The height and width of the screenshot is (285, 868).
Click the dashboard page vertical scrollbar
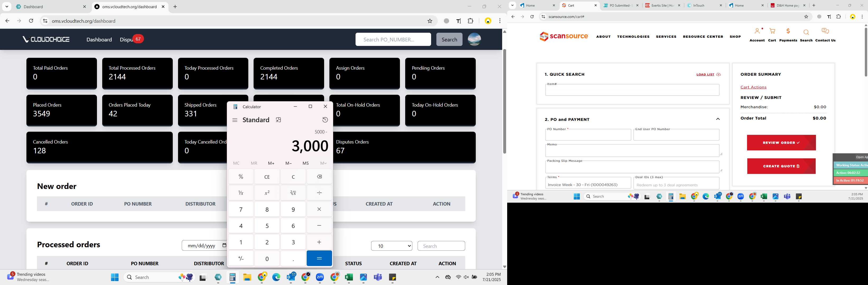(505, 101)
